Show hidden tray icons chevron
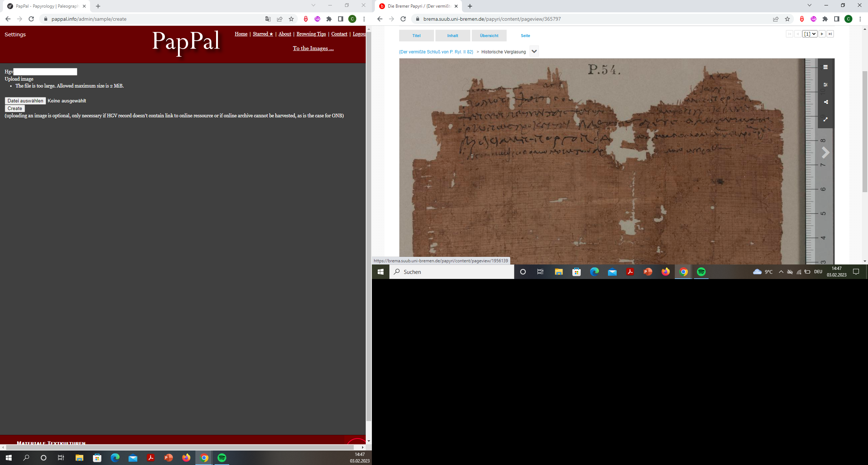This screenshot has width=868, height=465. click(x=781, y=272)
